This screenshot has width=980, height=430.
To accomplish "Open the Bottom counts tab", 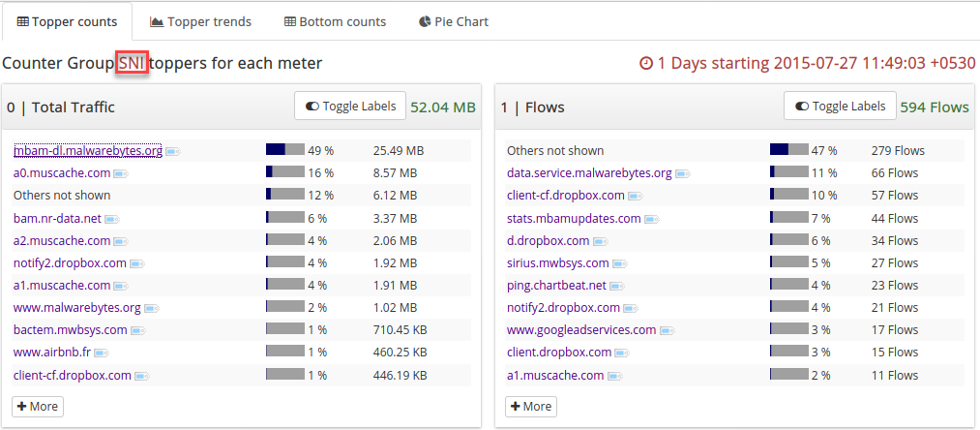I will (336, 22).
